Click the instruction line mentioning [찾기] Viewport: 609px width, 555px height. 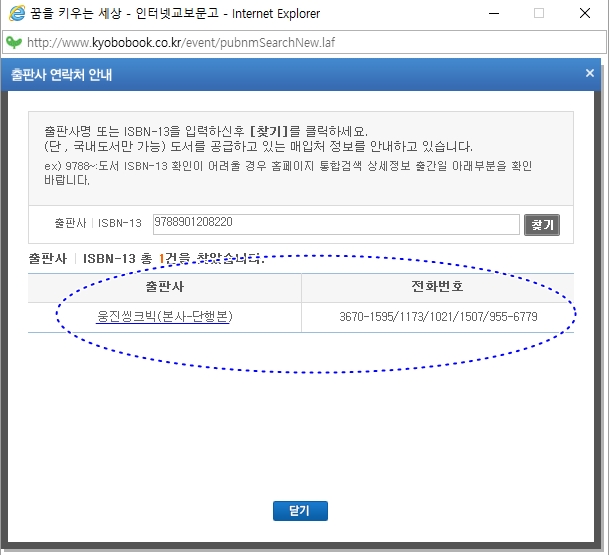coord(206,131)
